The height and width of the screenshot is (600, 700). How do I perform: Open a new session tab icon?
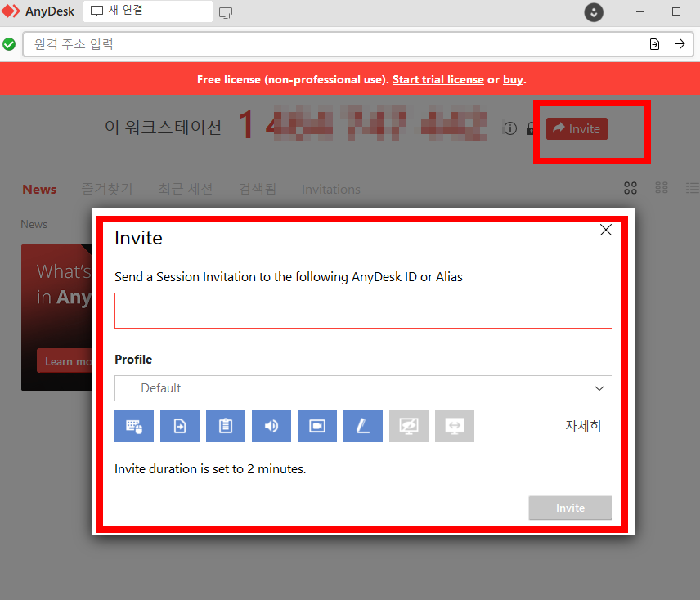226,12
